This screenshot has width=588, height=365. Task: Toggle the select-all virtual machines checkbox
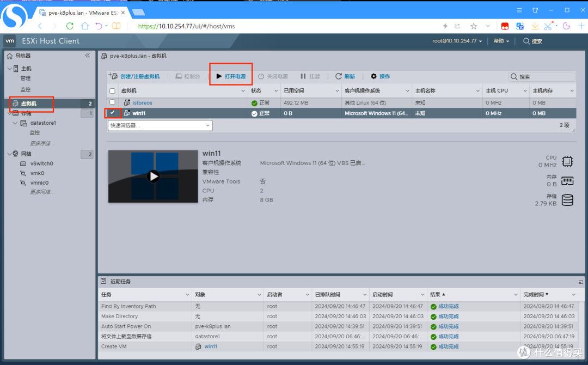(x=112, y=91)
